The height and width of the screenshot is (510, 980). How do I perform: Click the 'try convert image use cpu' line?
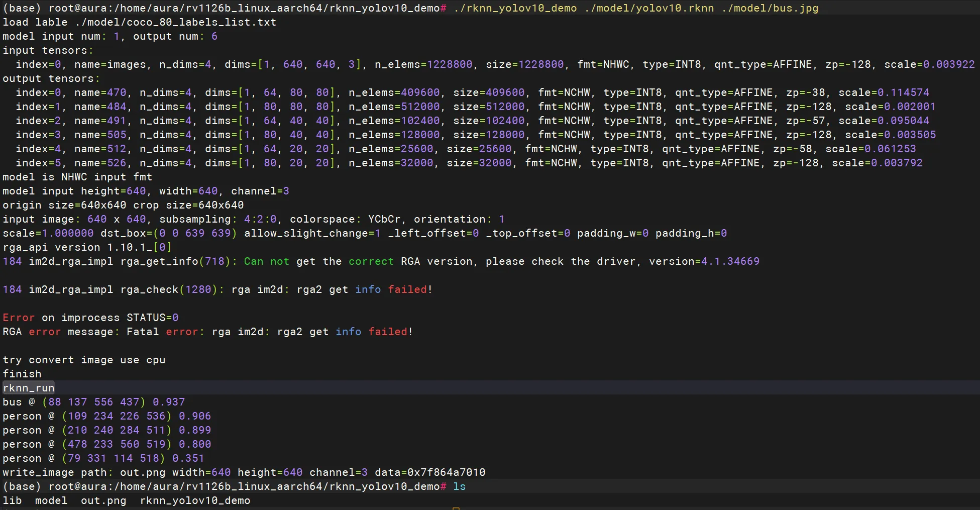pyautogui.click(x=84, y=360)
